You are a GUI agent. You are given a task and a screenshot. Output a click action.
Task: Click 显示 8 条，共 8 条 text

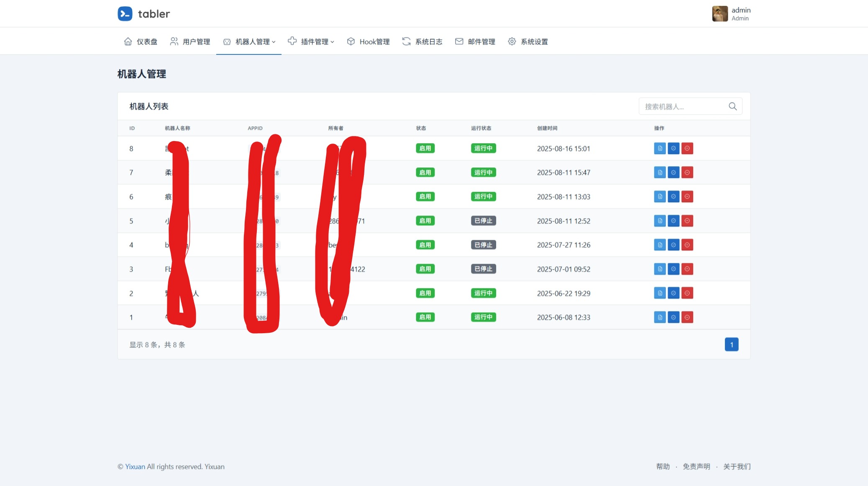pyautogui.click(x=157, y=345)
